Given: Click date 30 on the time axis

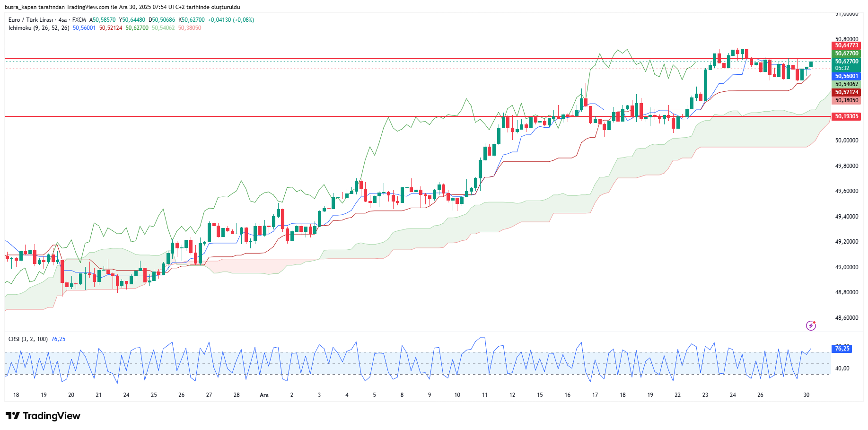Looking at the screenshot, I should (807, 395).
